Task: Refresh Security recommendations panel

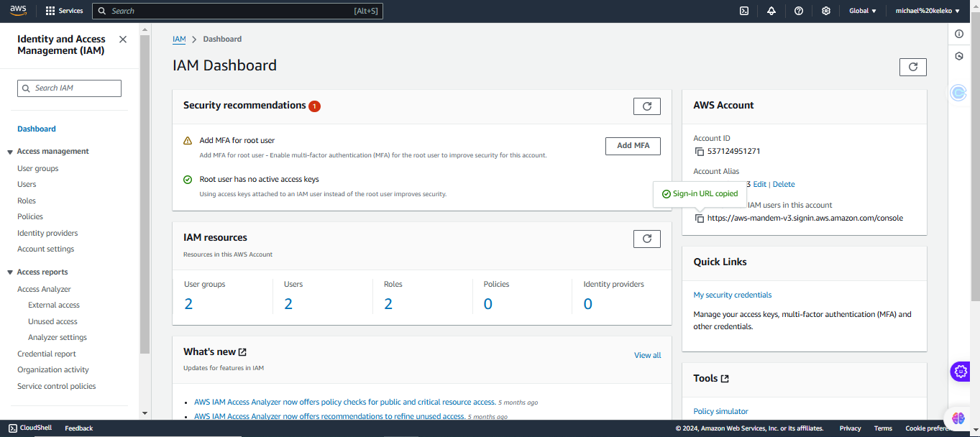Action: [646, 106]
